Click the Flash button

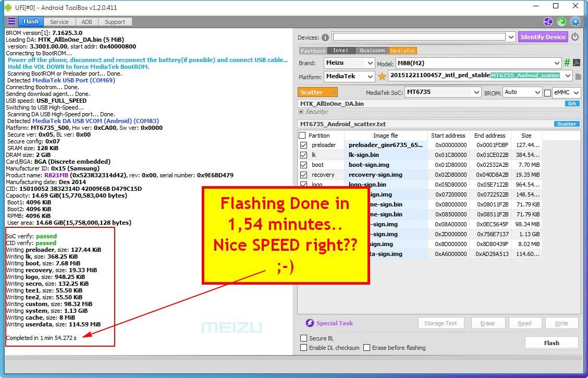pos(552,343)
